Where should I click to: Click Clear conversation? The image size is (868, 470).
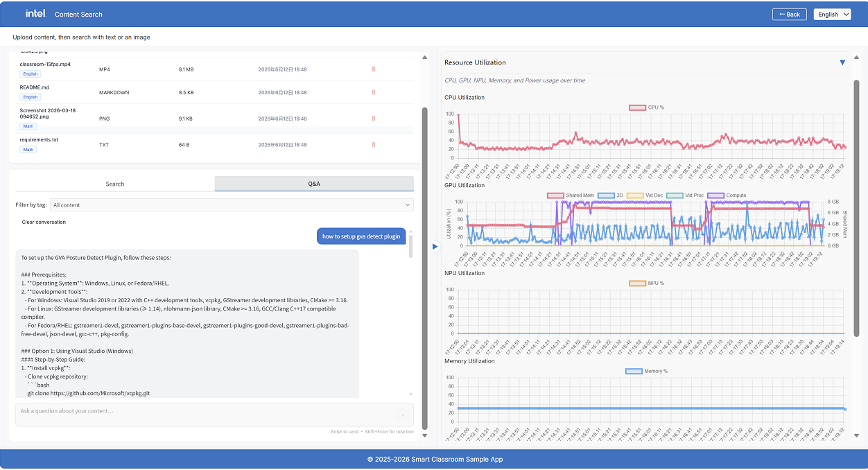(44, 223)
